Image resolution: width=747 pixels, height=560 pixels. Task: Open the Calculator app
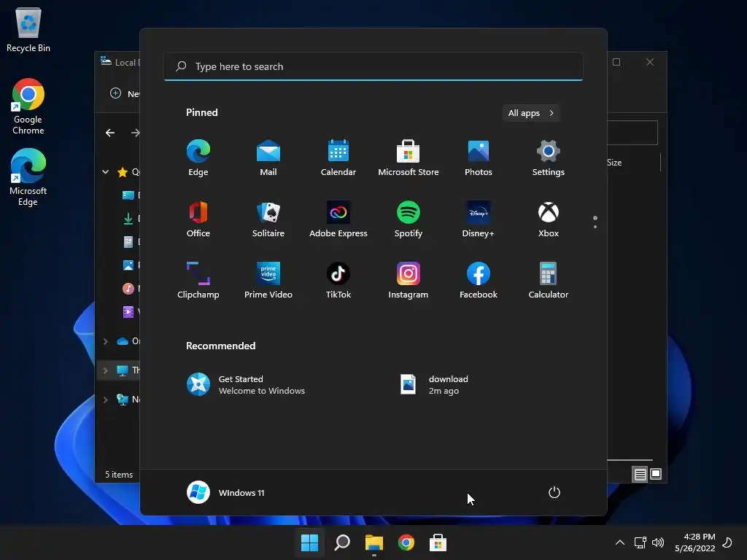tap(549, 281)
